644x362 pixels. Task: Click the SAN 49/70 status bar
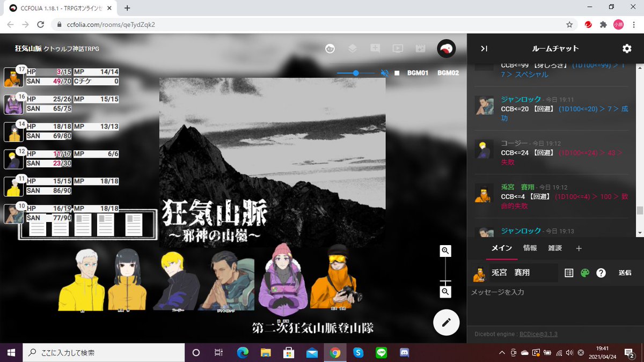point(49,82)
